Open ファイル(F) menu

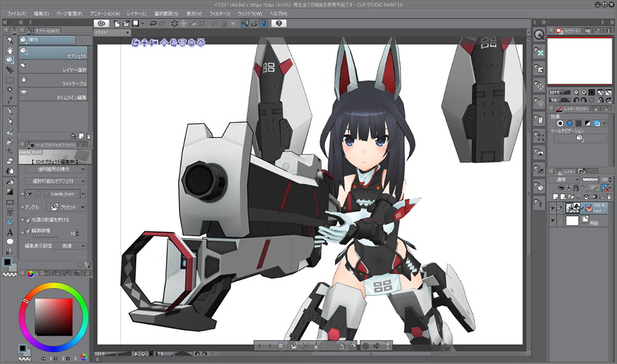(x=17, y=14)
